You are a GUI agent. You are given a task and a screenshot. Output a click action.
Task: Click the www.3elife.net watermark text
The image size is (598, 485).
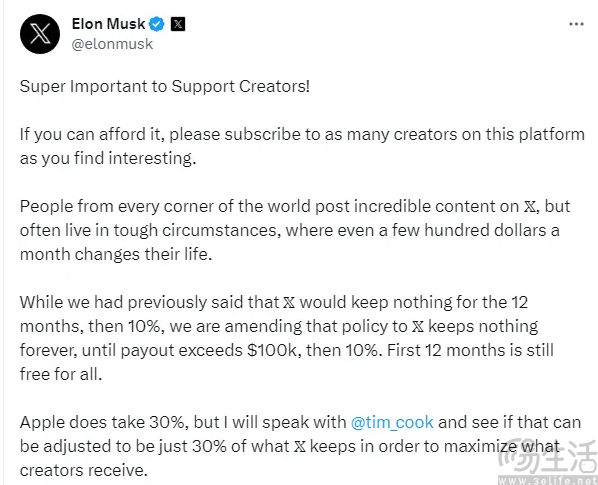pos(548,480)
